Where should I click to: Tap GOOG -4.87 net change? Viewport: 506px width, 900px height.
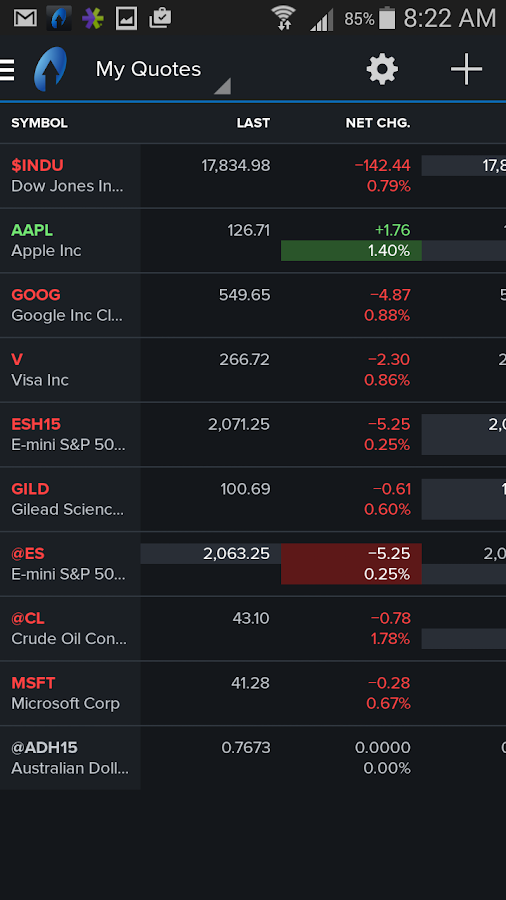(x=390, y=294)
